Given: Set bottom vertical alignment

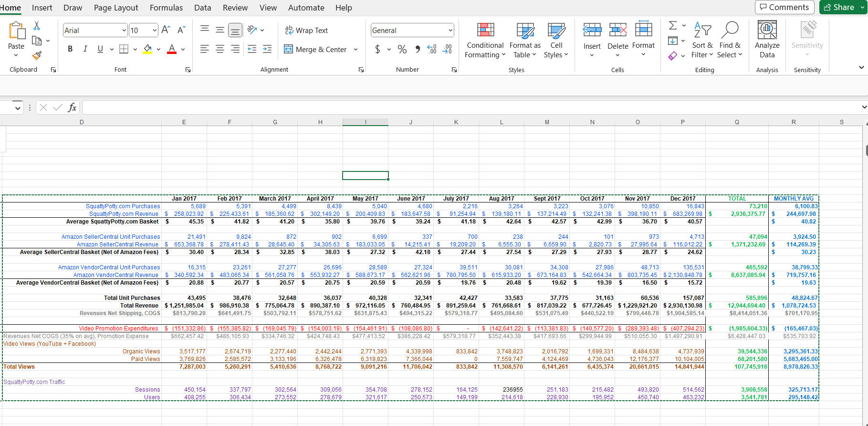Looking at the screenshot, I should pos(235,30).
